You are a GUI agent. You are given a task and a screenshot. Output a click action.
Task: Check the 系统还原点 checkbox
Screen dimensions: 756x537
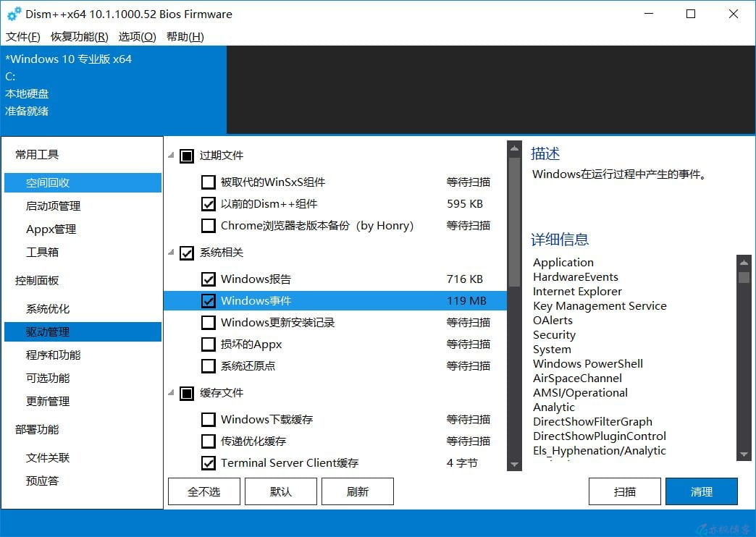[209, 366]
